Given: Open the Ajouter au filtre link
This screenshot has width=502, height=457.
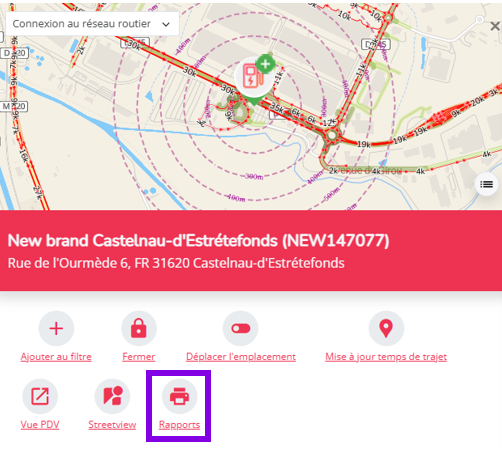Looking at the screenshot, I should pyautogui.click(x=56, y=357).
